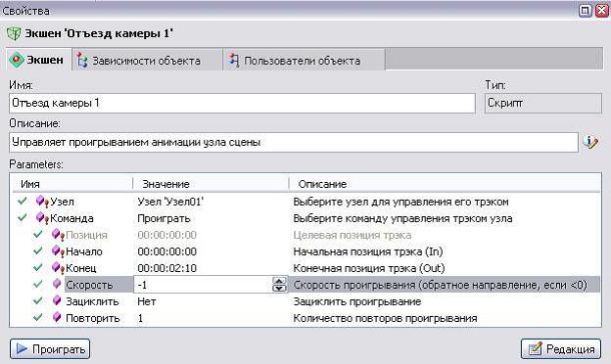Click the Скорость value field -1
The image size is (611, 364).
[x=203, y=285]
